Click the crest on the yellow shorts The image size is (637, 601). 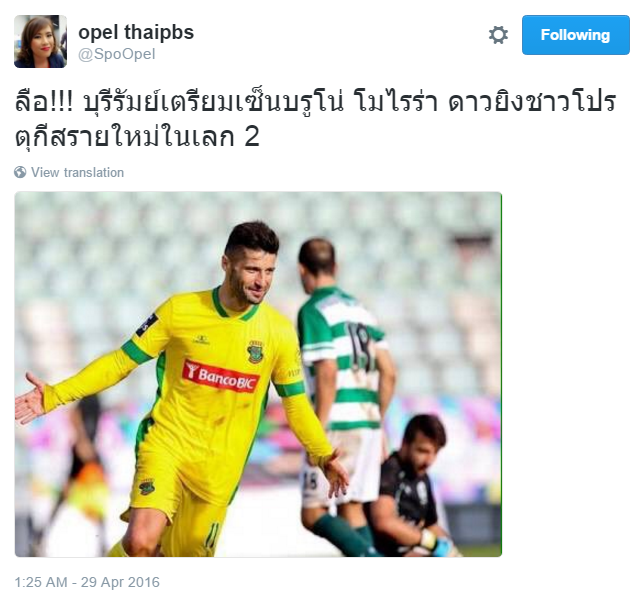point(147,486)
